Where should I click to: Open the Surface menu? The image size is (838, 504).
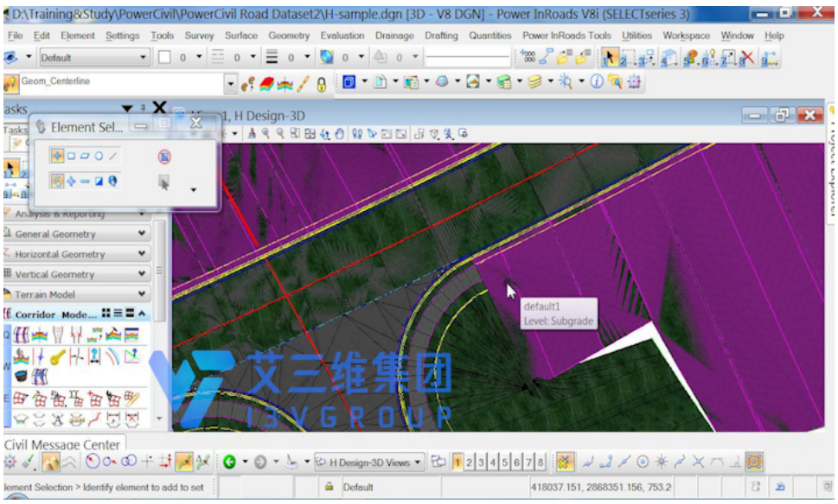(241, 35)
